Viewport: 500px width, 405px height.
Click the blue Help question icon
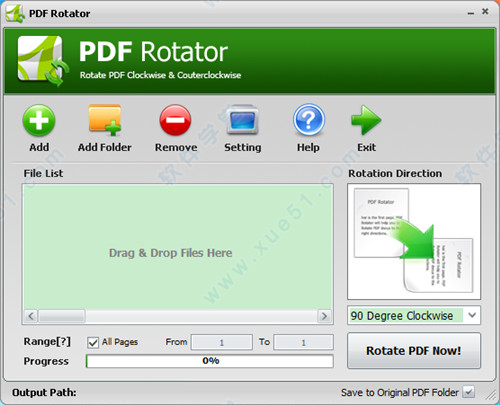(309, 120)
